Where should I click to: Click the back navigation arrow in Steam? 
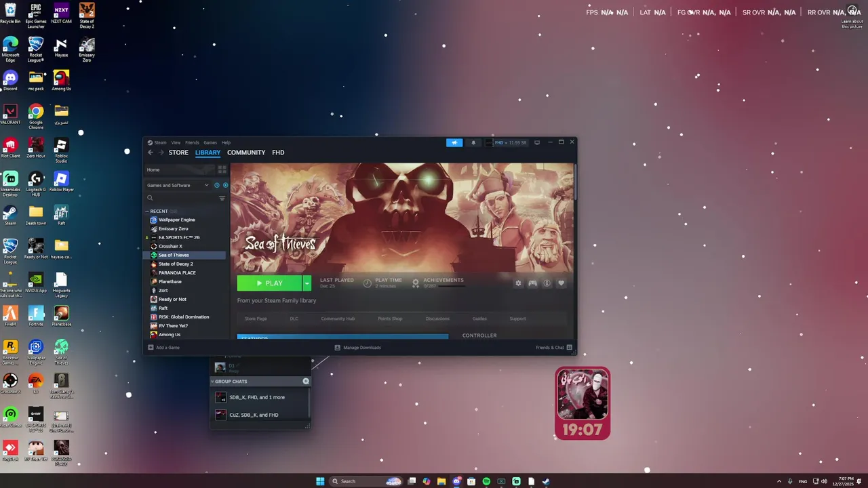(x=151, y=152)
